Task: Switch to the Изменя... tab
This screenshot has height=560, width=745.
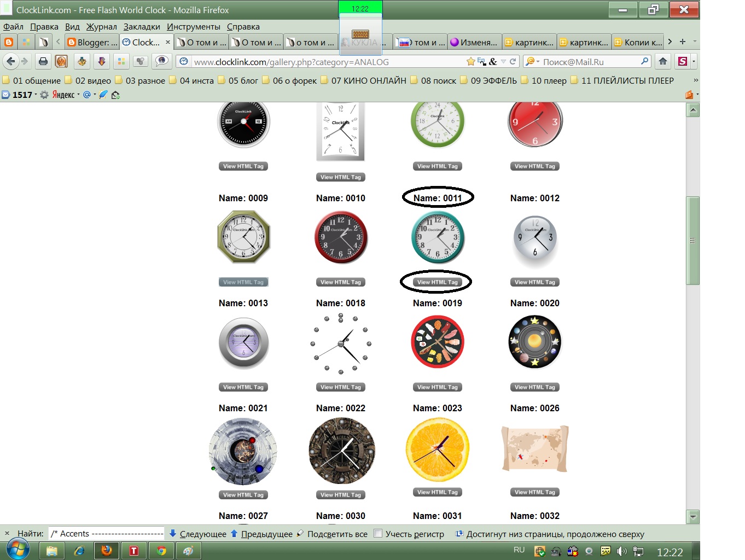Action: [x=474, y=42]
